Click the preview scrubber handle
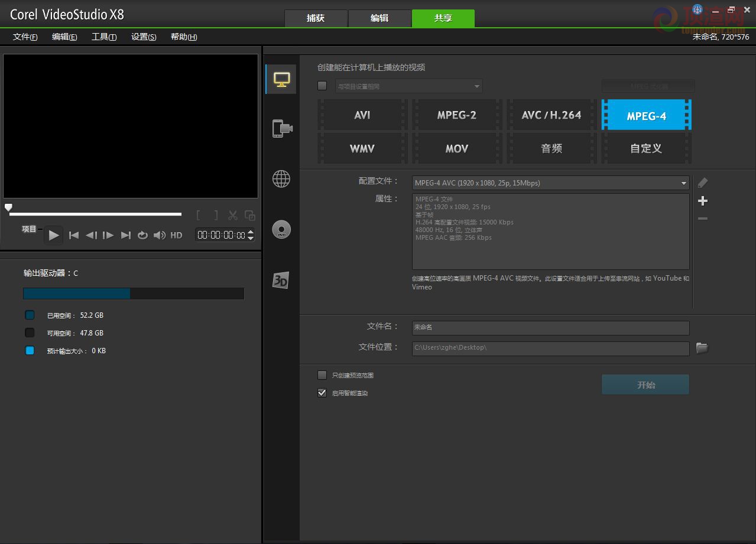This screenshot has width=756, height=544. point(8,207)
